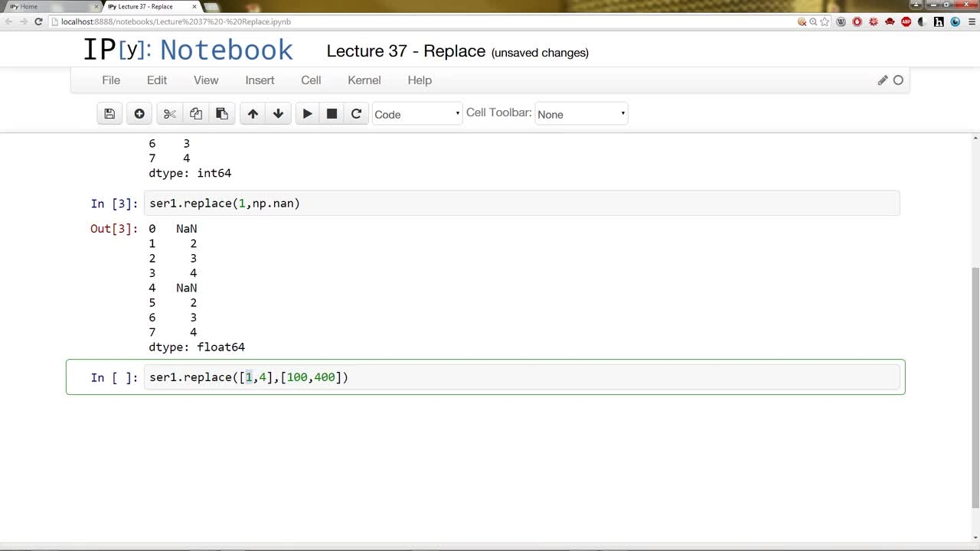The width and height of the screenshot is (980, 551).
Task: Open the File menu
Action: [111, 80]
